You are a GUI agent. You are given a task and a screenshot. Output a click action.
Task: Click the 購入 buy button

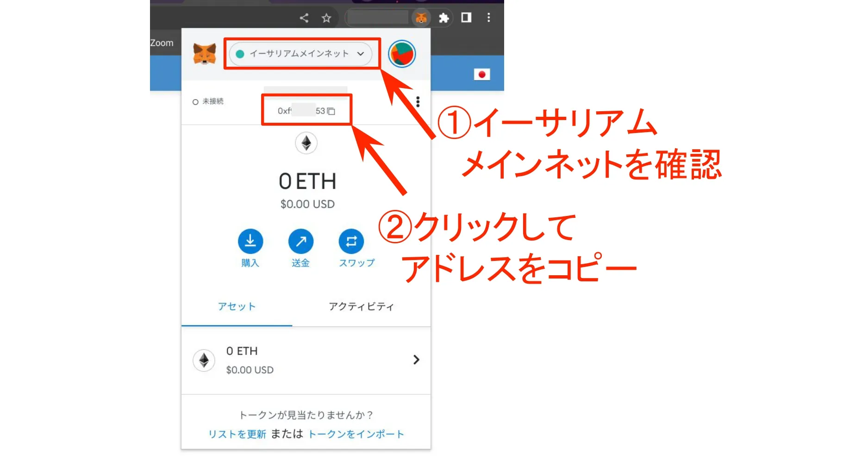pos(250,241)
